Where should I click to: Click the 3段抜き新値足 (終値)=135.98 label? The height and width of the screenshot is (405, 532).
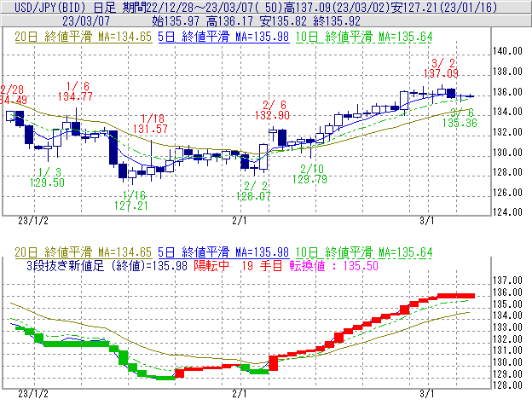(x=107, y=265)
